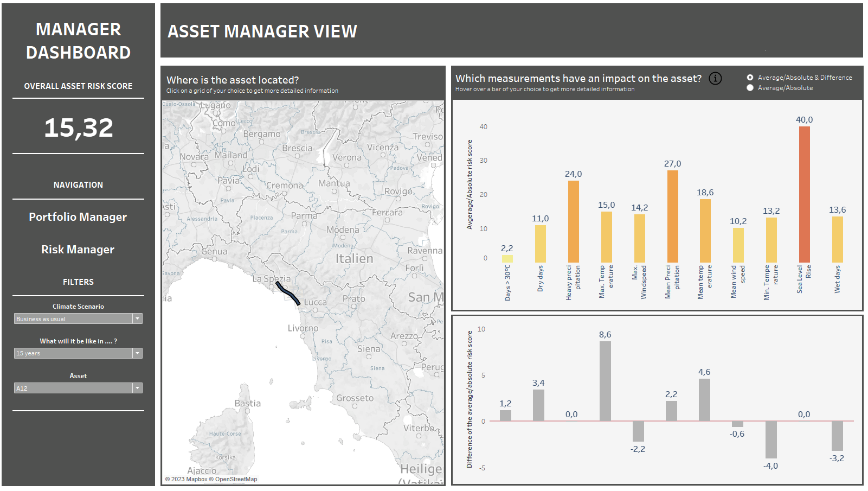Select the -4,0 negative difference bar
The image size is (868, 491).
tap(770, 439)
